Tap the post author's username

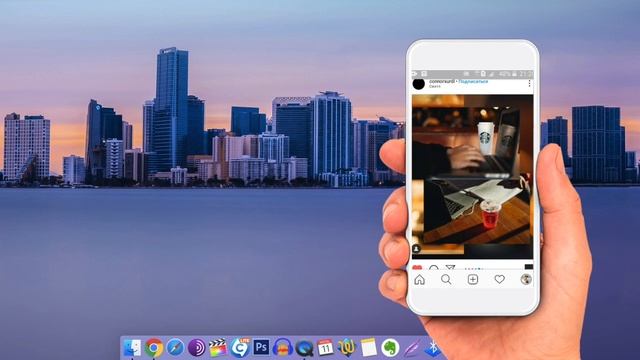442,82
